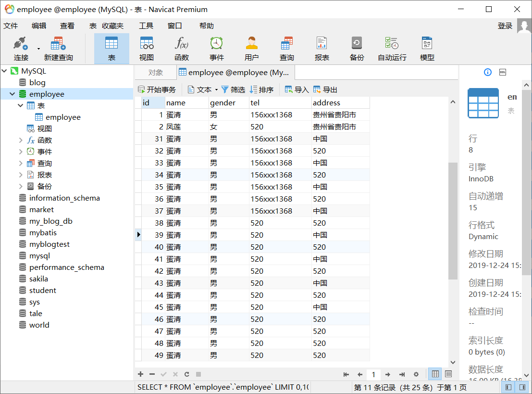
Task: Open the Automation (自动运行) toolbar icon
Action: coord(392,49)
